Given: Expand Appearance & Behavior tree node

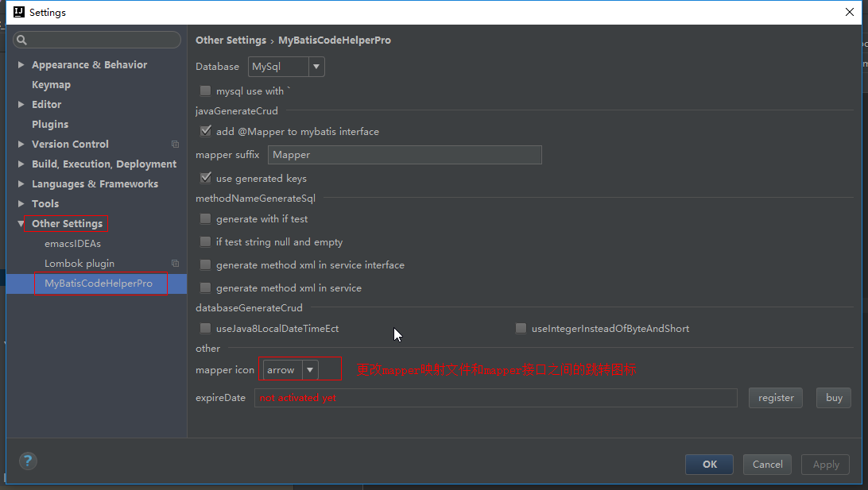Looking at the screenshot, I should pos(21,64).
